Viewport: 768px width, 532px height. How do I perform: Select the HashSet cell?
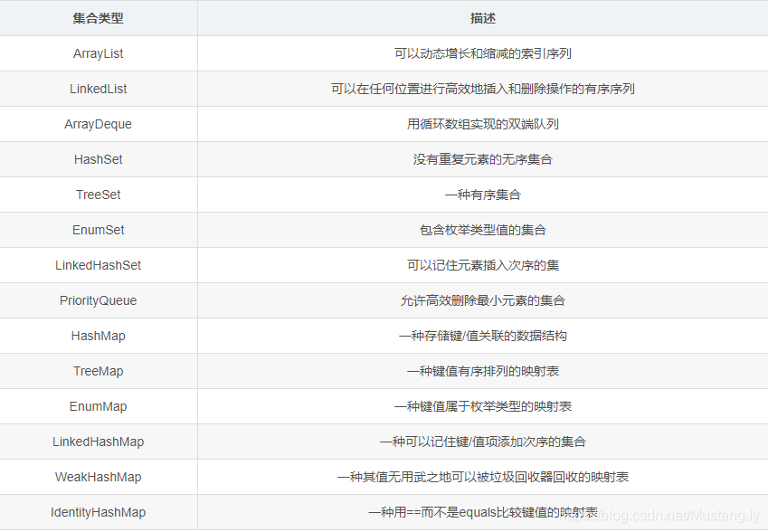(x=98, y=159)
